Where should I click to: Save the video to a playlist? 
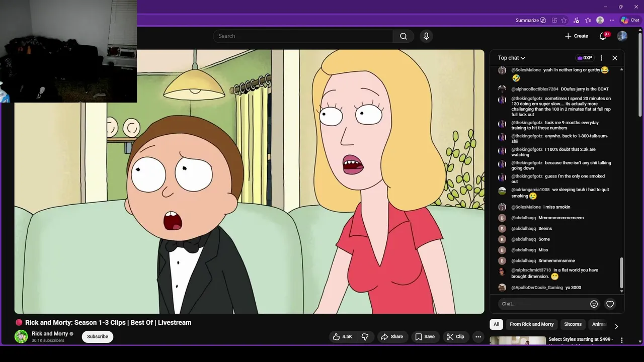click(425, 337)
